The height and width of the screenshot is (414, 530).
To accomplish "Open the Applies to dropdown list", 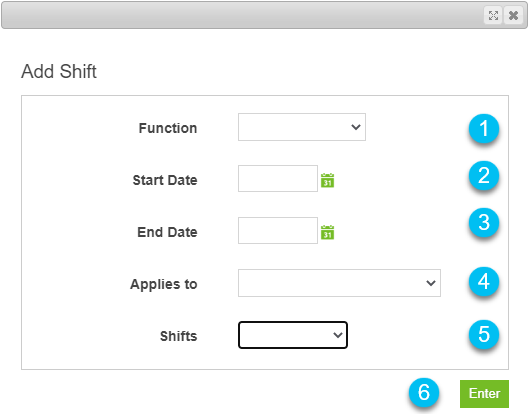I will tap(339, 283).
